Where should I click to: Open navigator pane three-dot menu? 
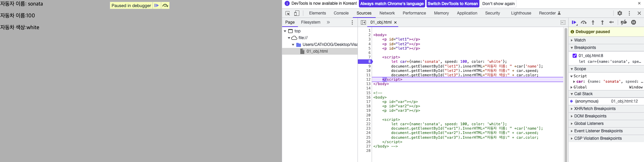(x=352, y=22)
